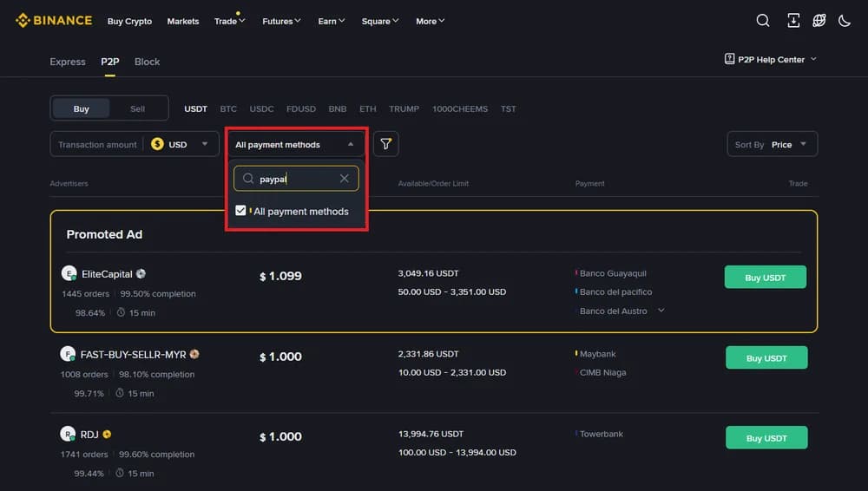The image size is (868, 491).
Task: Click the download app icon
Action: pos(793,21)
